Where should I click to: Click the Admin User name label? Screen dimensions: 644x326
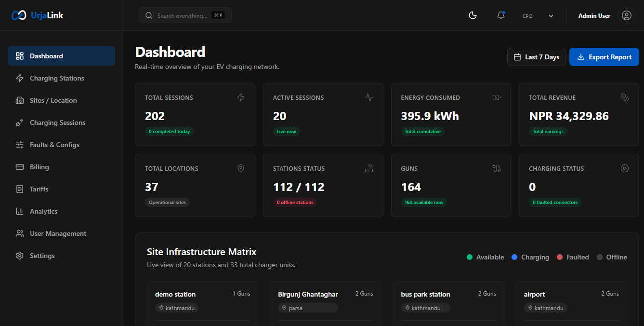[594, 16]
